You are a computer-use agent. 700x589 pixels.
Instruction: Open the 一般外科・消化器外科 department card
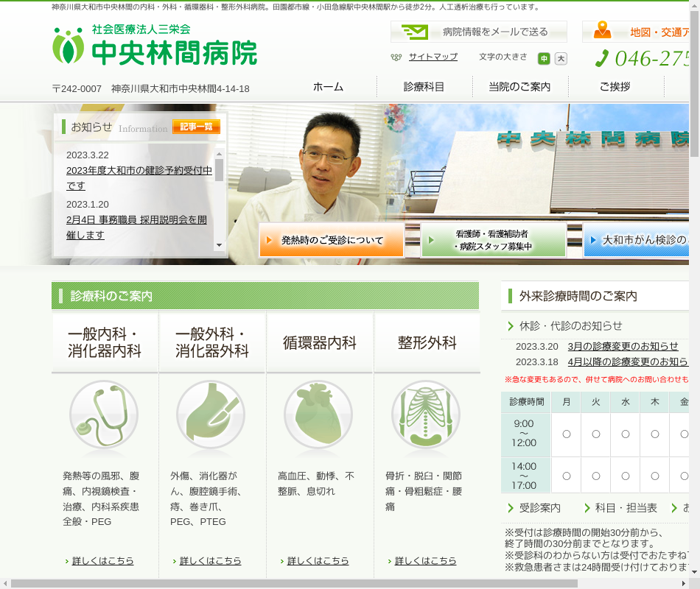[x=212, y=342]
